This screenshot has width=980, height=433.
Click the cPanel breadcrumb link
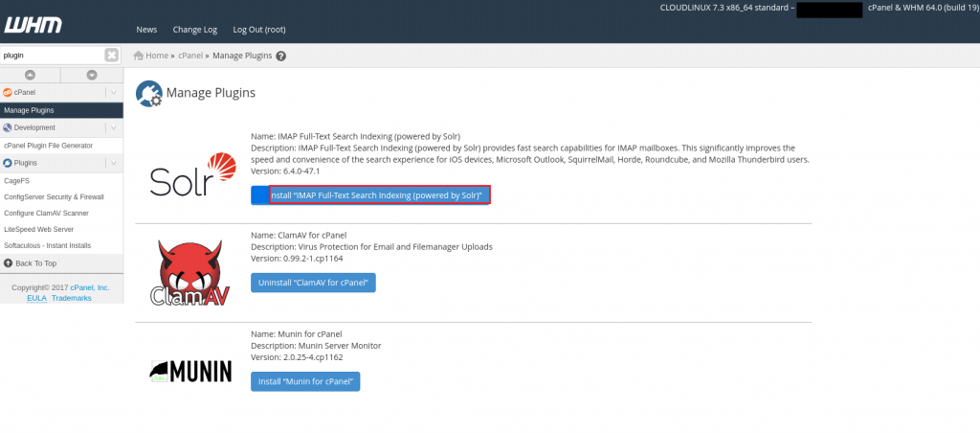click(190, 56)
